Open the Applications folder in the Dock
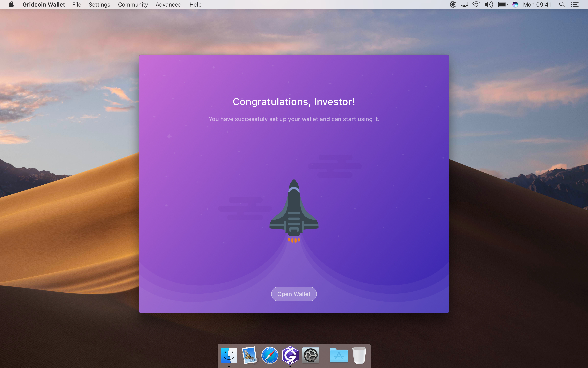The width and height of the screenshot is (588, 368). tap(339, 355)
